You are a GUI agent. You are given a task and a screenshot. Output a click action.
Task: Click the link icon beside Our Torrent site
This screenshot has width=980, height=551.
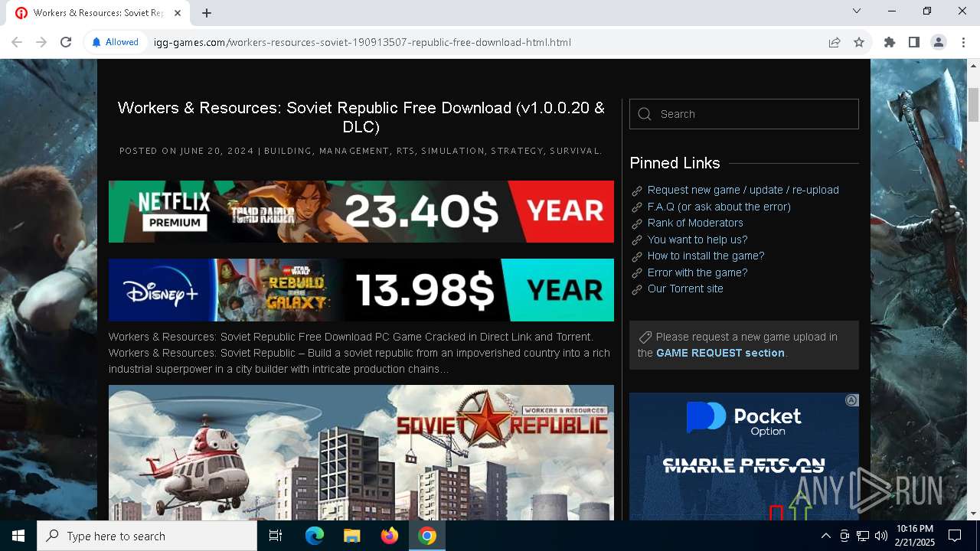[x=636, y=289]
